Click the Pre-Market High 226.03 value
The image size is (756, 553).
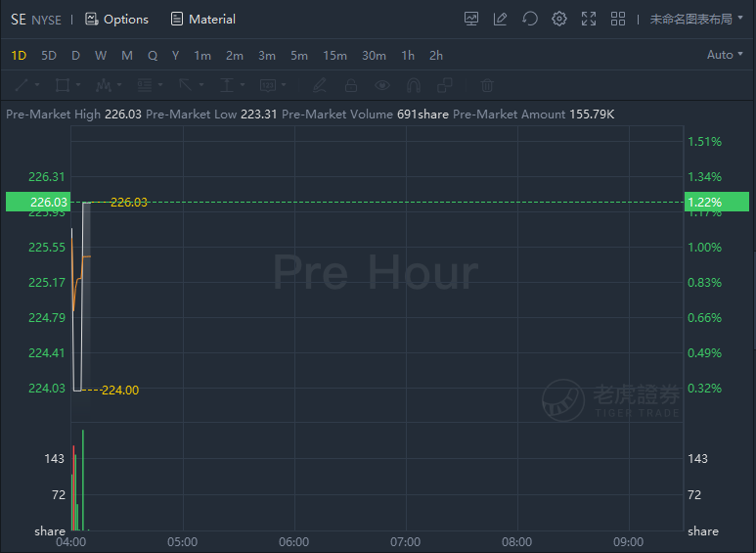pyautogui.click(x=123, y=115)
